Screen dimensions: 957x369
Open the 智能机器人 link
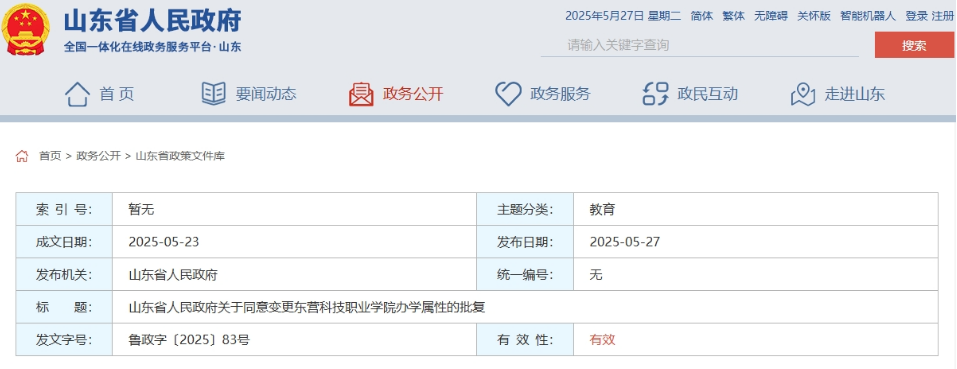point(868,16)
